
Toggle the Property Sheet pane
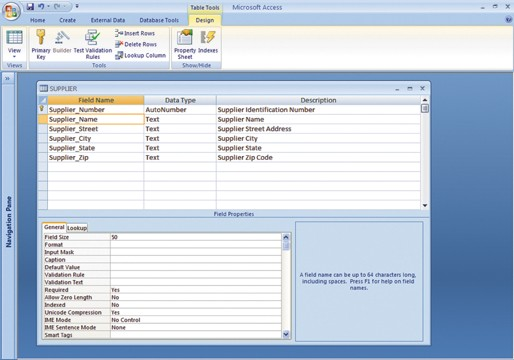[x=185, y=44]
